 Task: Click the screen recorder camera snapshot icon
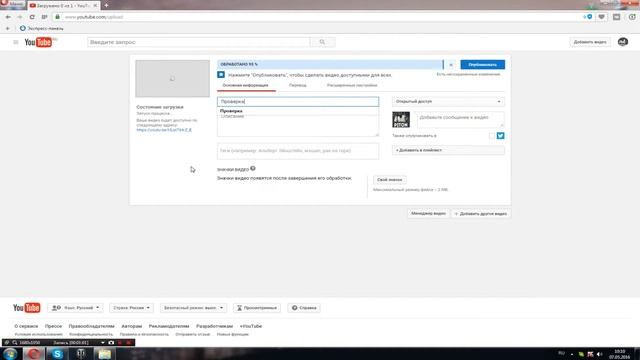tap(111, 342)
